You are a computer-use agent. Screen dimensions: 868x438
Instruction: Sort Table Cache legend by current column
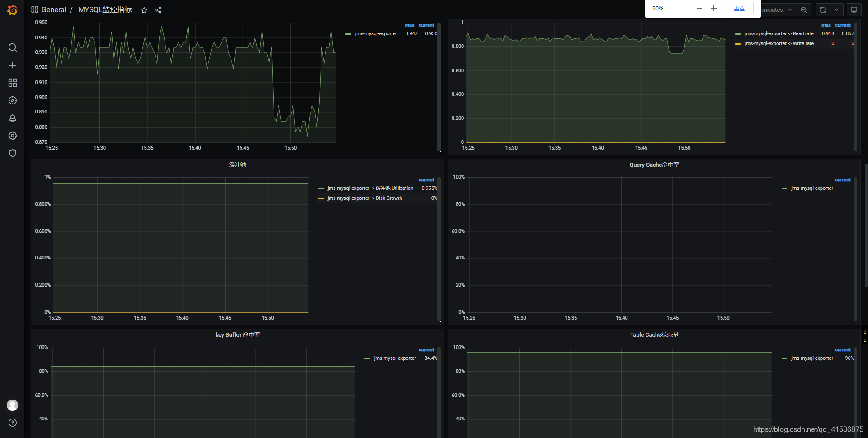coord(843,350)
